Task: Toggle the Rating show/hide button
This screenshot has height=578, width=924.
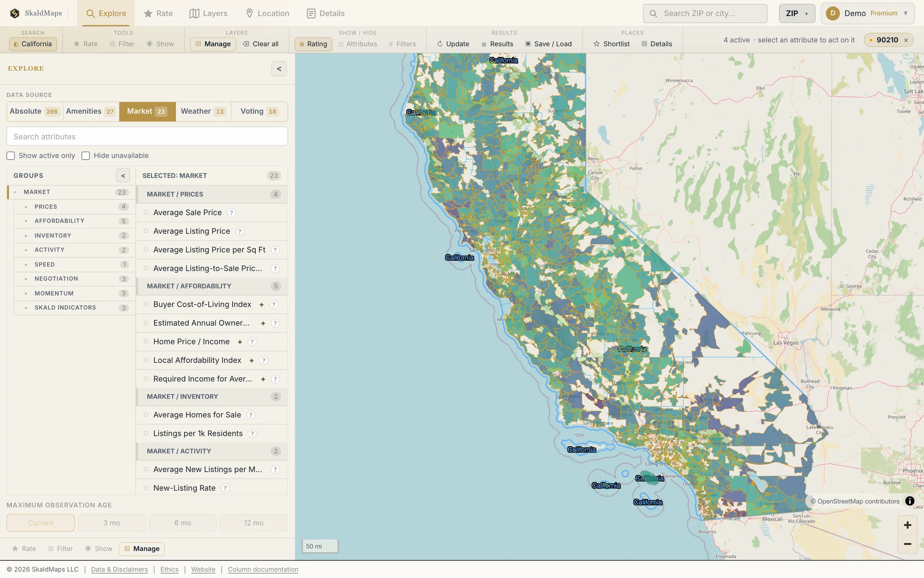Action: point(313,44)
